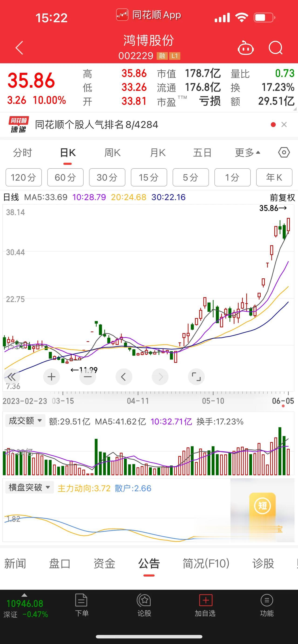Tap the back arrow icon
298x644 pixels.
[19, 47]
